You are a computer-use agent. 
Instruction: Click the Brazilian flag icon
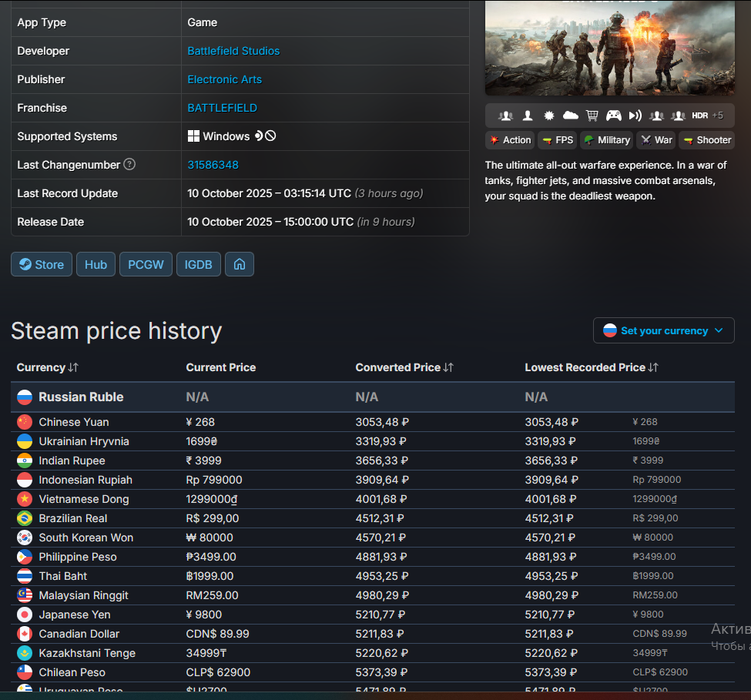(x=25, y=518)
